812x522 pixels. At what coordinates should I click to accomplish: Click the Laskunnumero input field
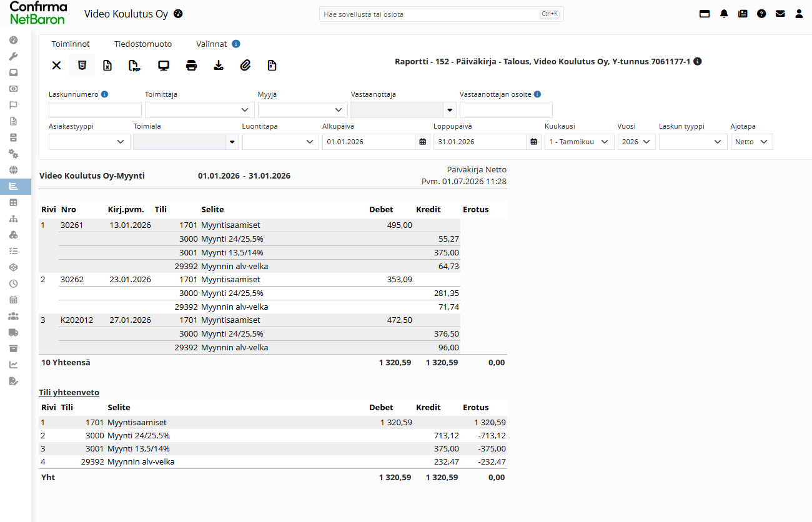(95, 110)
